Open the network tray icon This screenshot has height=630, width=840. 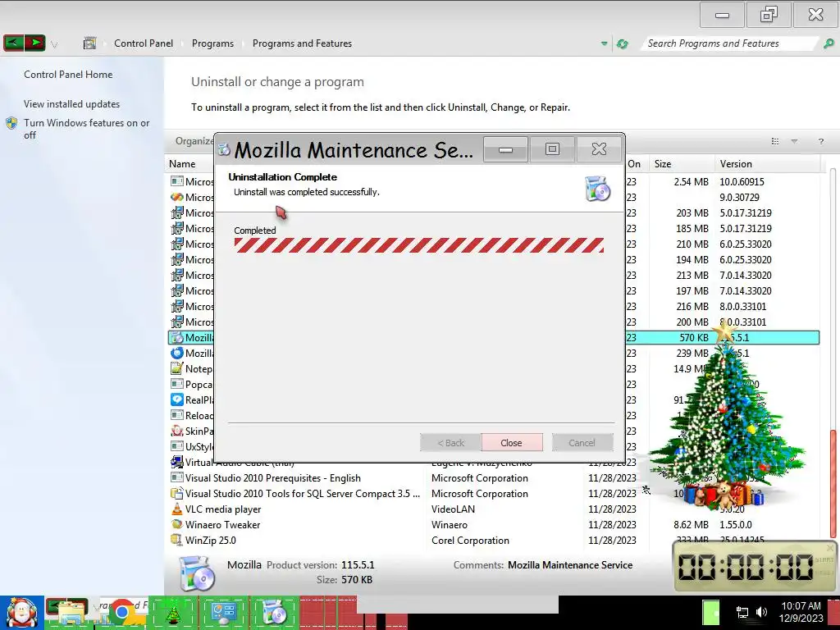click(x=742, y=612)
